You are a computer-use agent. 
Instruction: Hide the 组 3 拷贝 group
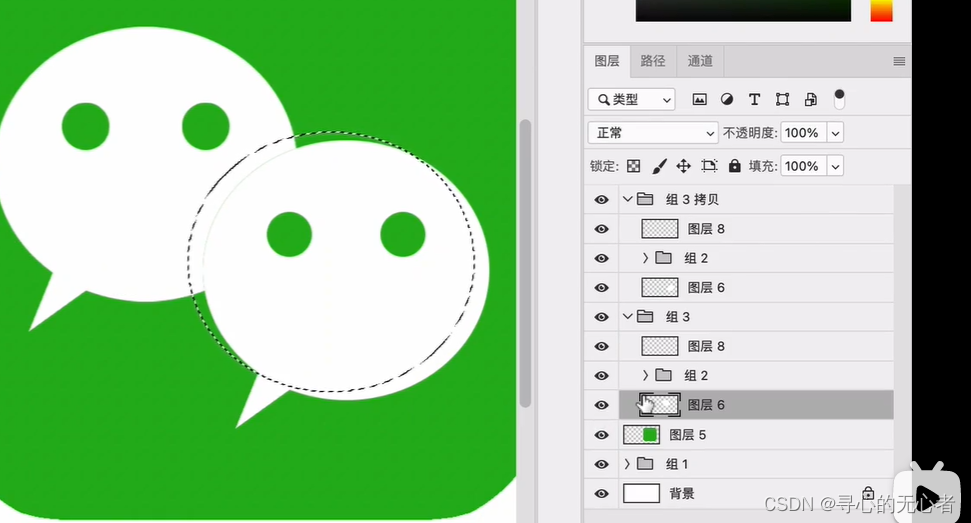[601, 199]
